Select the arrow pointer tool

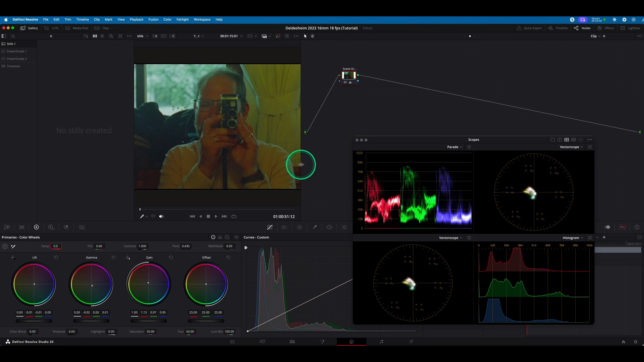tap(305, 36)
